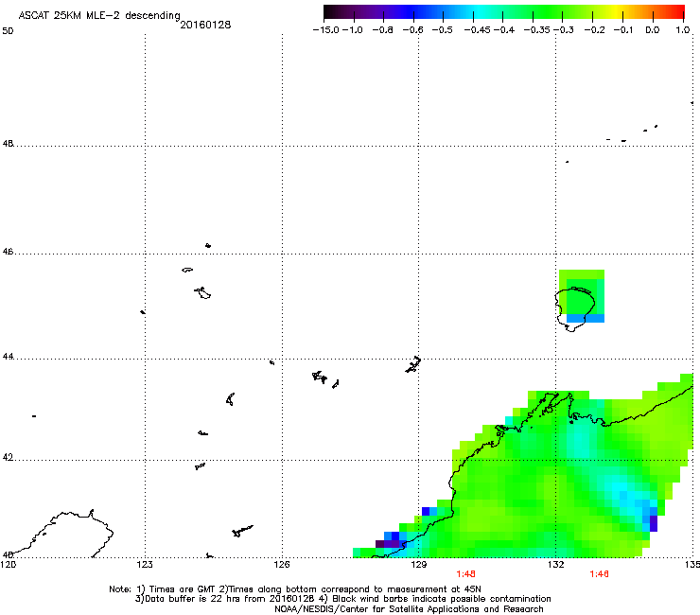Image resolution: width=700 pixels, height=615 pixels.
Task: Click the 0.0 color scale label
Action: pos(653,30)
